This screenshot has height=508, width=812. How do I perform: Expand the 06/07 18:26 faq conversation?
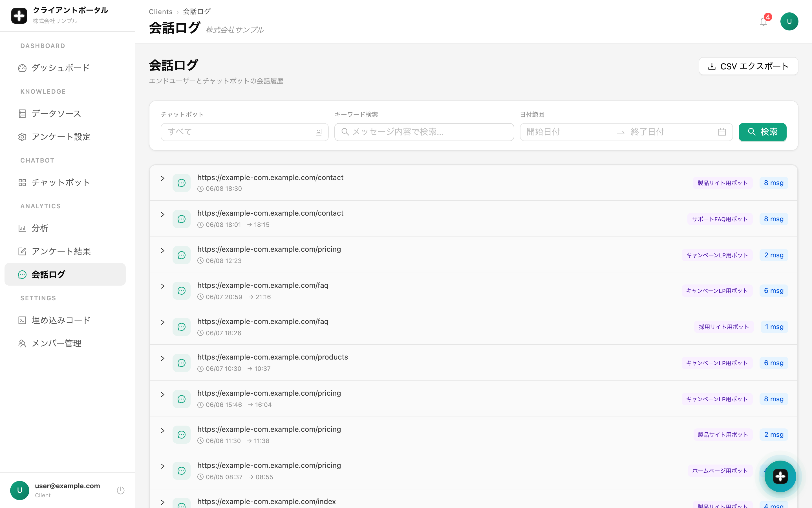[162, 323]
